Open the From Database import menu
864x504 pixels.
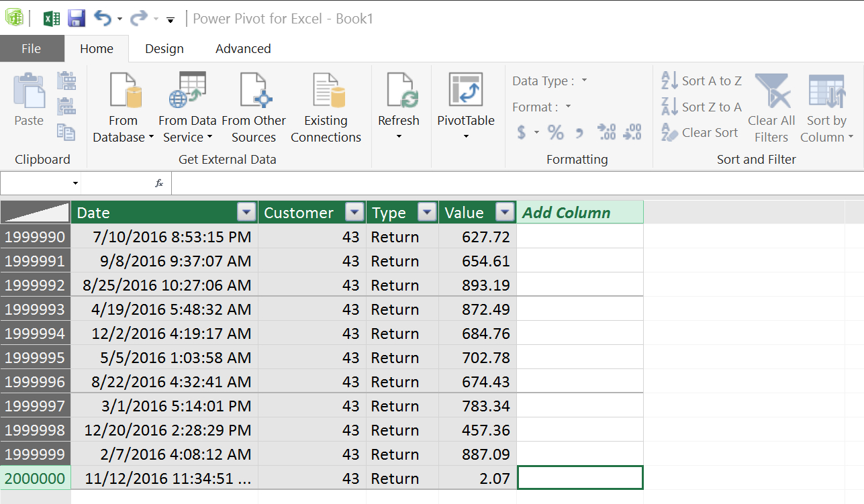click(123, 104)
